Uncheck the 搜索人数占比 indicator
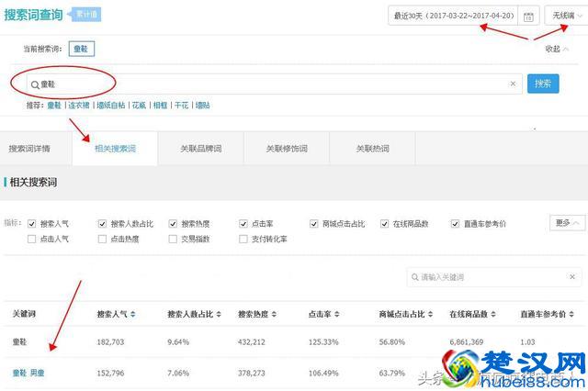 tap(102, 224)
